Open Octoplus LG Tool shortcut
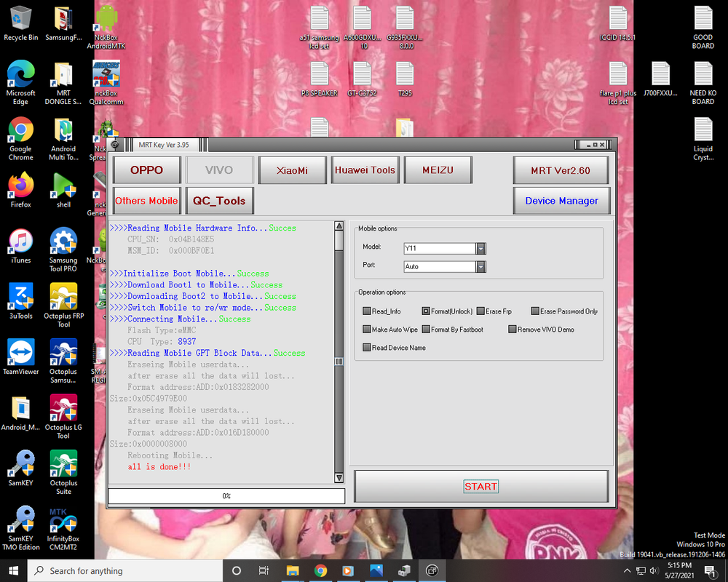The width and height of the screenshot is (728, 582). [63, 417]
